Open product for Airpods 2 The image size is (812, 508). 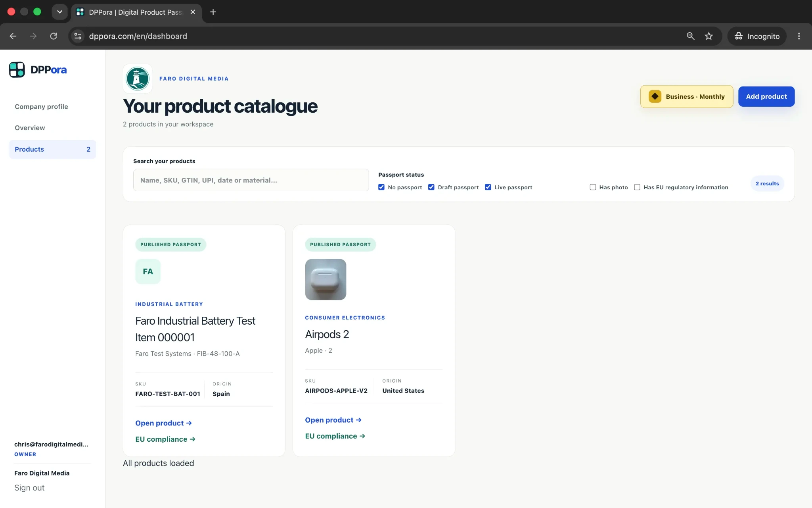[333, 420]
